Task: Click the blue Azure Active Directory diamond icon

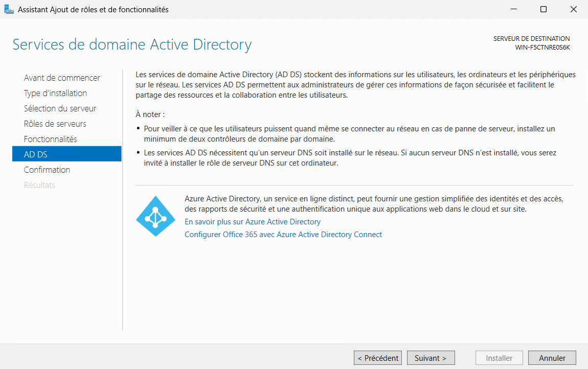Action: 155,216
